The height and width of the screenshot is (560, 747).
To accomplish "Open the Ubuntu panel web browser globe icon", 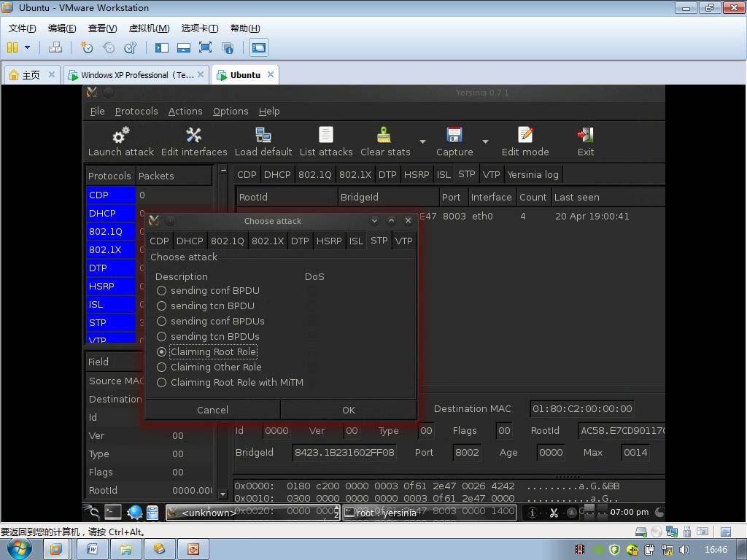I will tap(135, 512).
